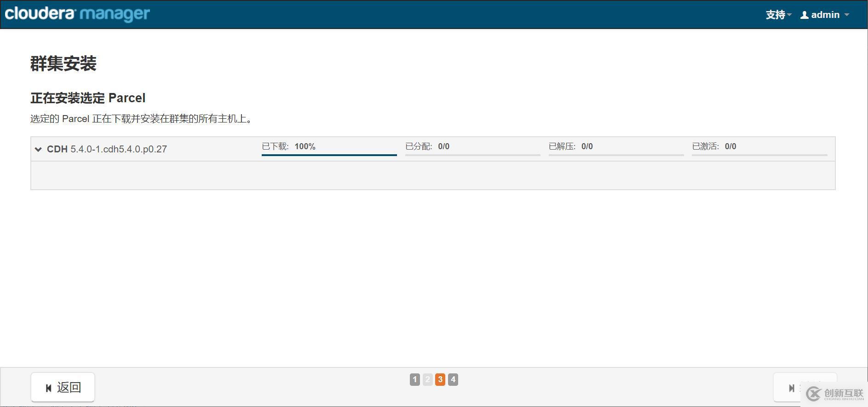This screenshot has height=407, width=868.
Task: Click the 已分配 0/0 progress bar
Action: [x=473, y=155]
